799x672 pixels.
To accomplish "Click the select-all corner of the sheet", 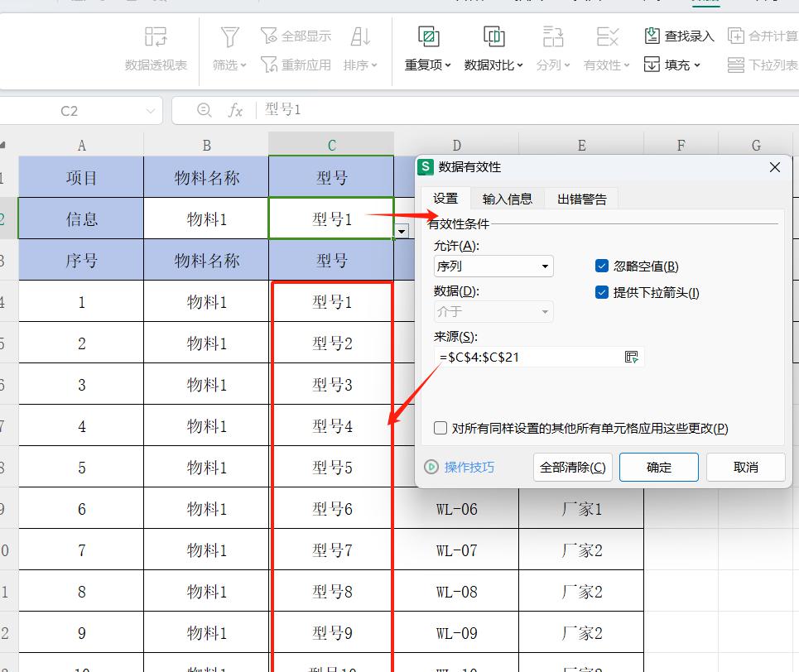I will point(3,145).
